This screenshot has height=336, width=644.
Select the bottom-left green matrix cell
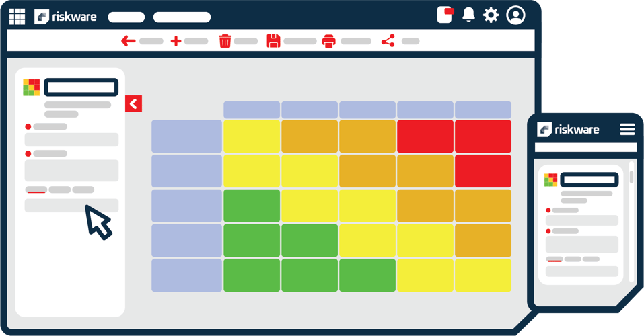(251, 275)
